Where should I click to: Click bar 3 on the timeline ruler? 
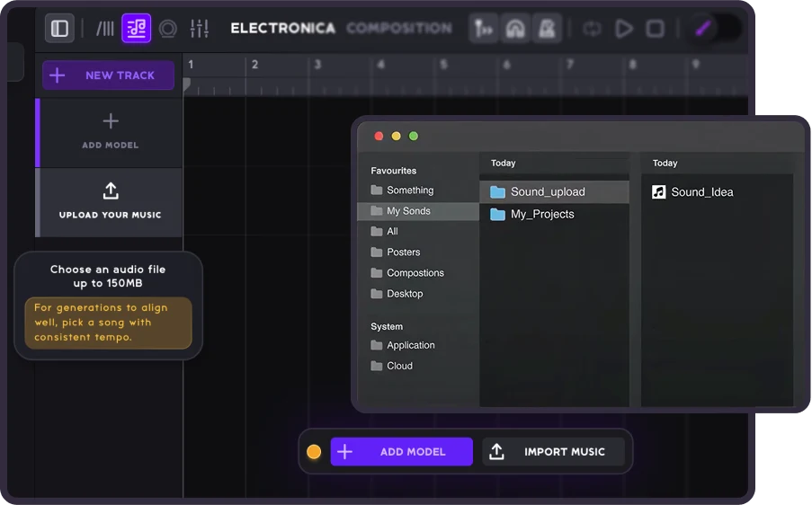point(317,65)
